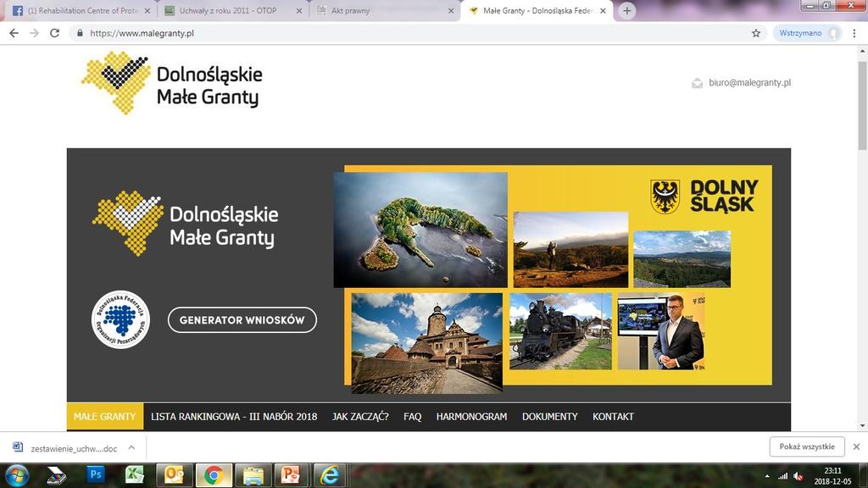The width and height of the screenshot is (868, 488).
Task: Select the Małe Granty browser tab
Action: pos(535,10)
